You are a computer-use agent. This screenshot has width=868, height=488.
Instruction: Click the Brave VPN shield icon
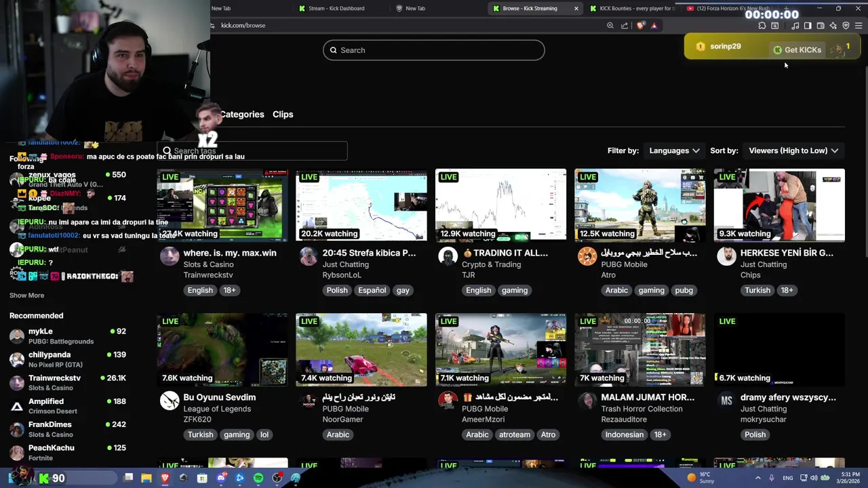tap(846, 26)
